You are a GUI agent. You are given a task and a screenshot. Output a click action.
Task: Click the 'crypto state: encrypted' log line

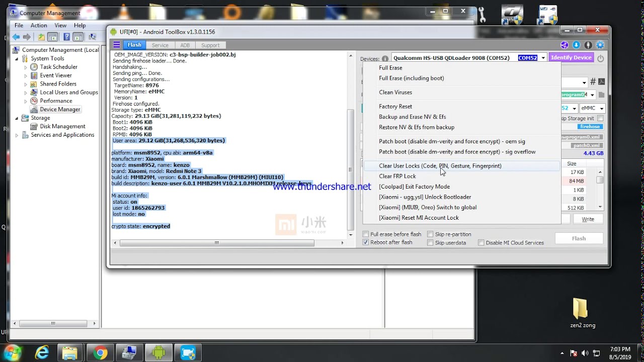point(141,226)
